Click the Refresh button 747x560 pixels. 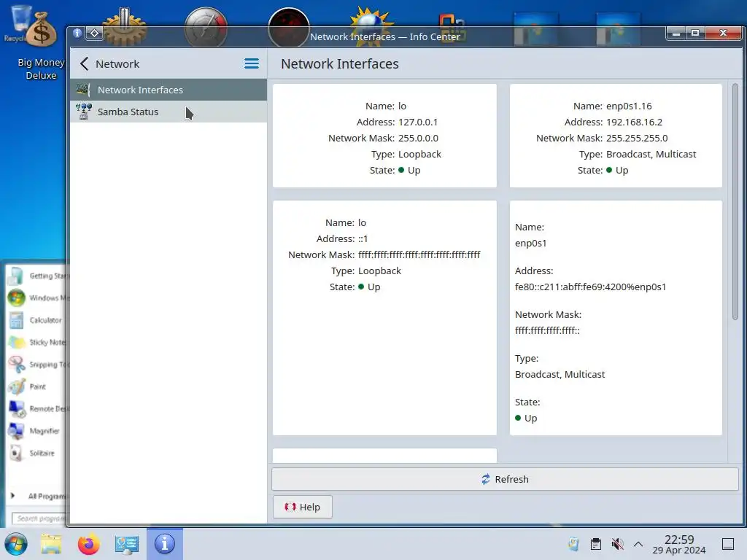(505, 479)
